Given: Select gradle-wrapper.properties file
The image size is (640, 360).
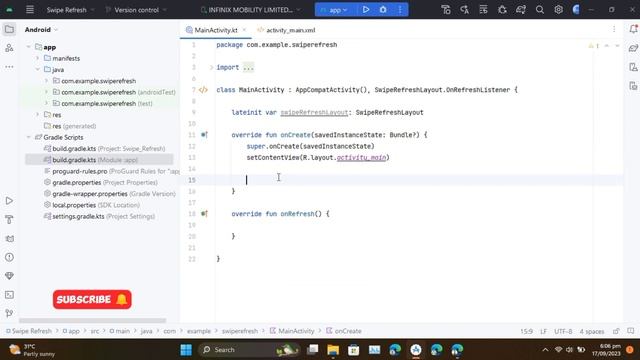Looking at the screenshot, I should [109, 193].
